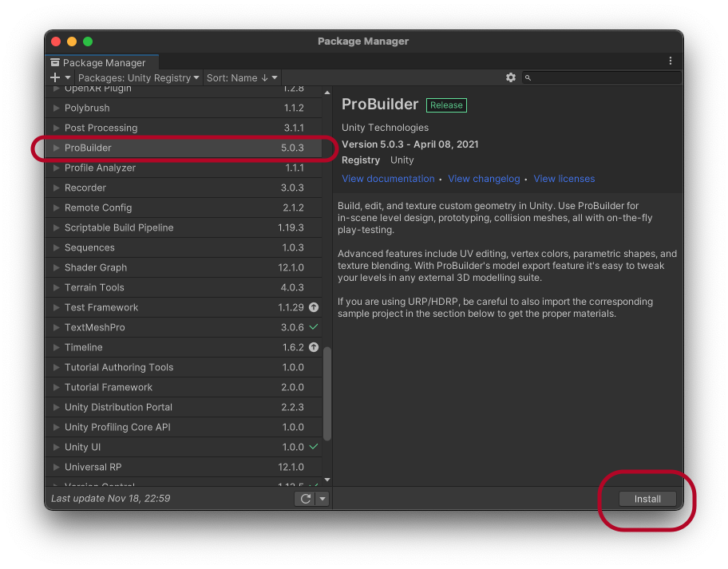Open the settings gear icon
The width and height of the screenshot is (728, 569).
click(x=511, y=77)
